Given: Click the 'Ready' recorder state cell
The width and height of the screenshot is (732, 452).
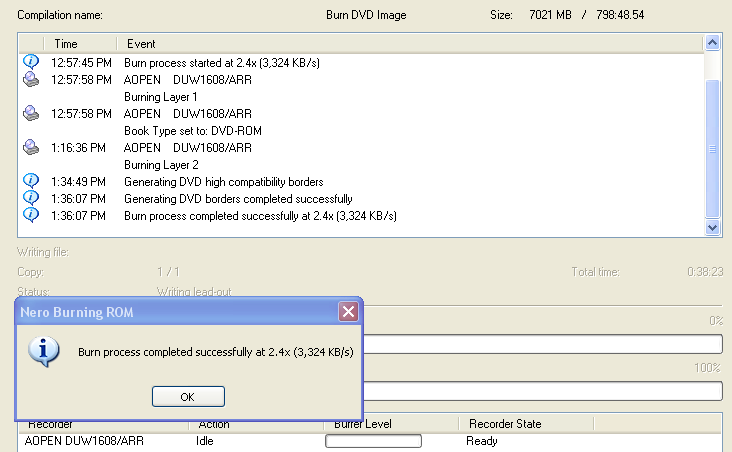Looking at the screenshot, I should coord(482,441).
